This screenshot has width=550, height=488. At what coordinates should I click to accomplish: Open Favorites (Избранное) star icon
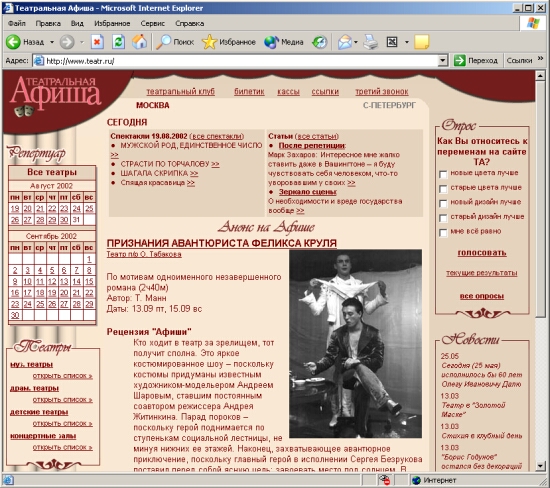[x=209, y=42]
